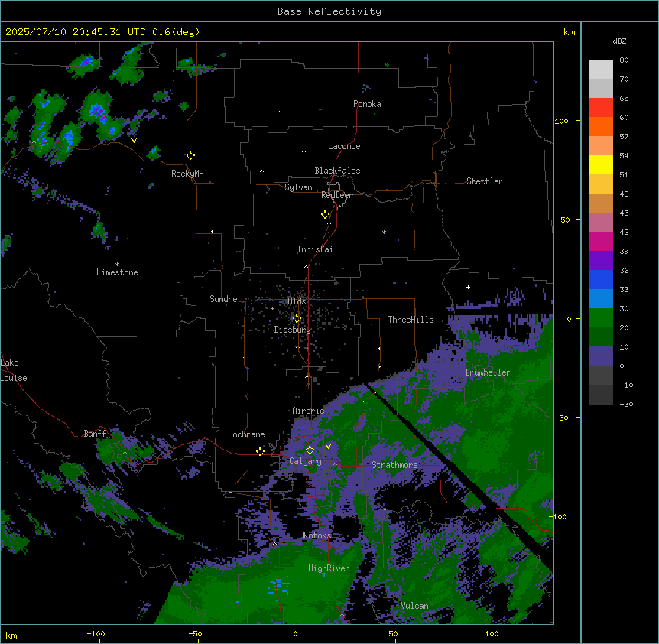Screen dimensions: 659x644
Task: Click the RockyMH label
Action: [x=187, y=174]
